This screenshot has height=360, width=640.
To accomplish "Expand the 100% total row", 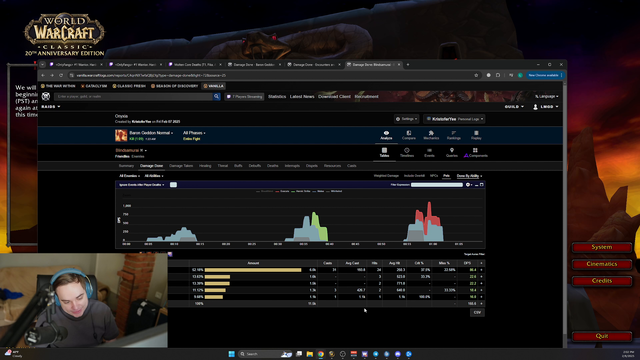I will pos(481,304).
